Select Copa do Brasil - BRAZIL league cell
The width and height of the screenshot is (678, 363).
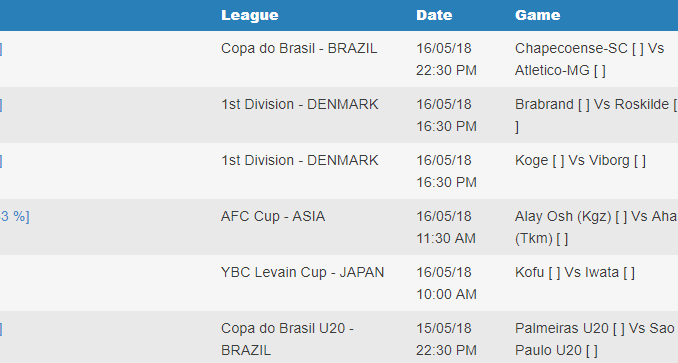299,48
